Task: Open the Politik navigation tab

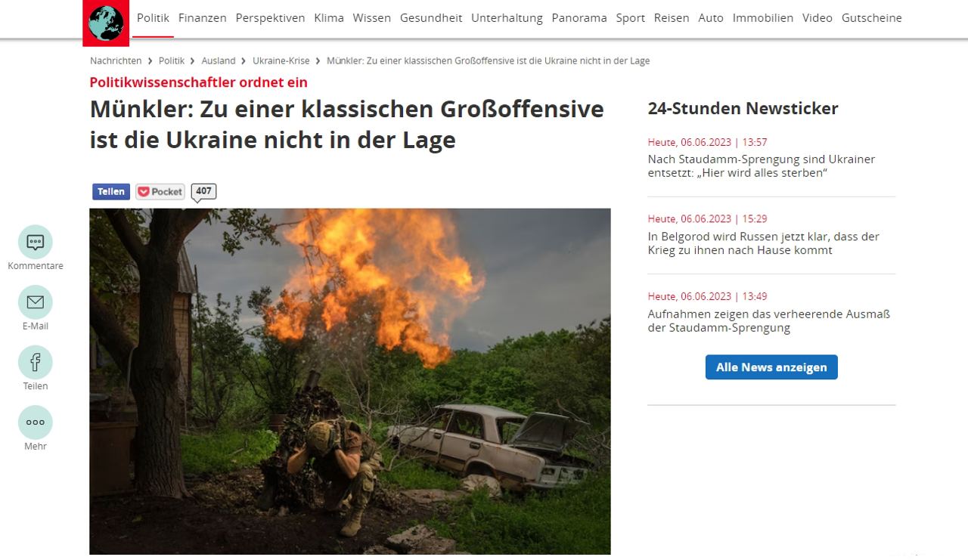Action: click(x=153, y=18)
